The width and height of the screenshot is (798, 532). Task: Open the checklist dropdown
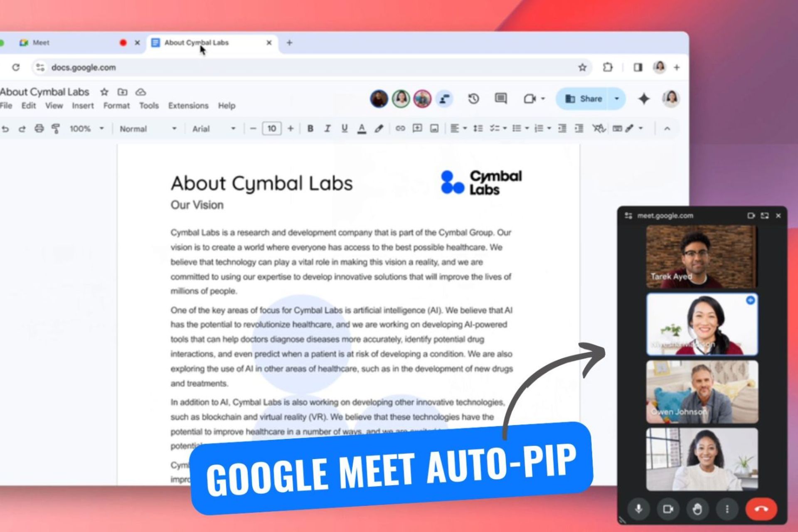click(498, 128)
